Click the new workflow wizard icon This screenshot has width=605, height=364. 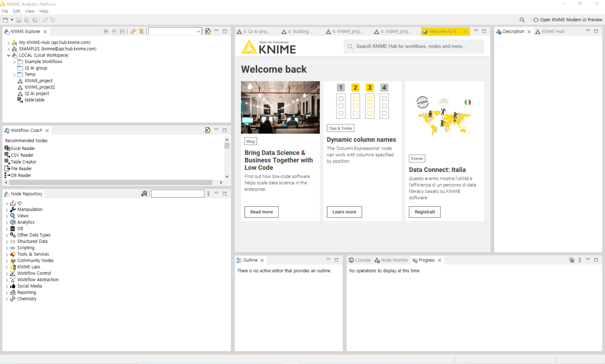[x=5, y=20]
